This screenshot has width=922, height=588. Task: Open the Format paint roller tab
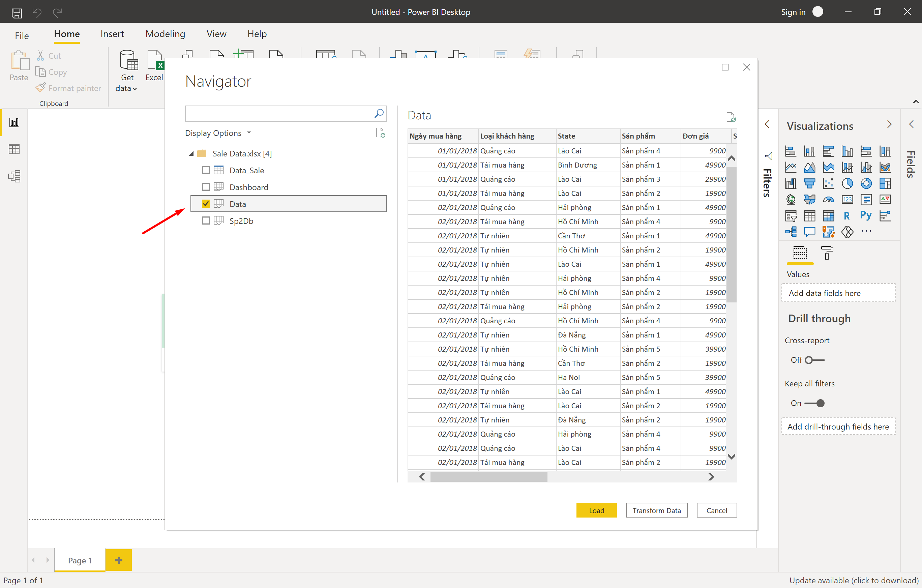[827, 253]
